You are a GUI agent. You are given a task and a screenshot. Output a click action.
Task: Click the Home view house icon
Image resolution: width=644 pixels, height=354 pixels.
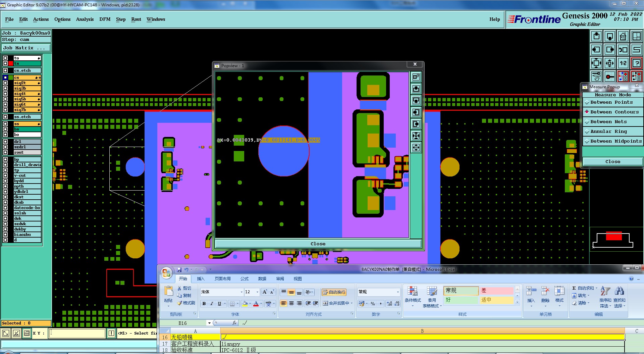[x=623, y=36]
